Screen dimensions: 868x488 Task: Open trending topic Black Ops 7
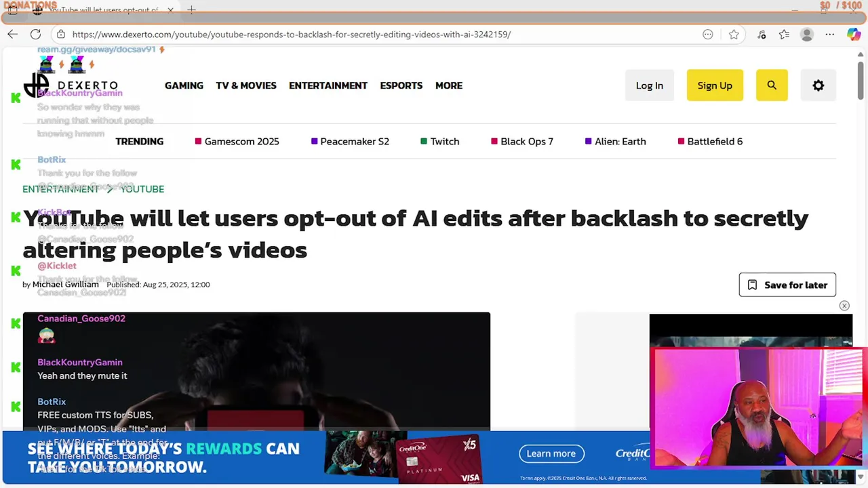[x=521, y=141]
